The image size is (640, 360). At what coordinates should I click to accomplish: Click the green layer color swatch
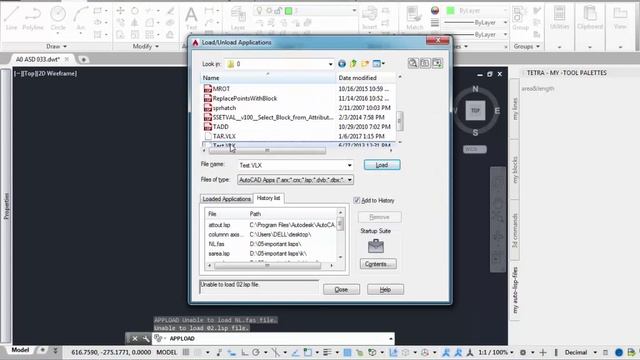point(289,11)
